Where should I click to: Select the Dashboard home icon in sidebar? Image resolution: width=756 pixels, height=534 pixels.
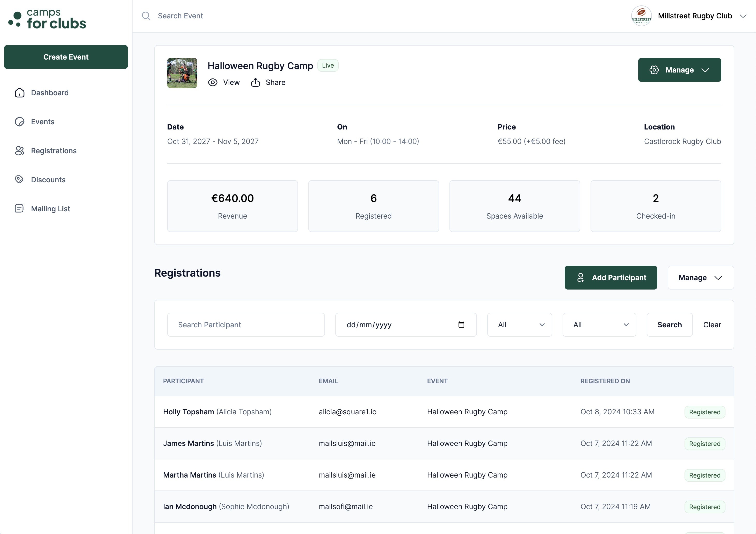(19, 92)
